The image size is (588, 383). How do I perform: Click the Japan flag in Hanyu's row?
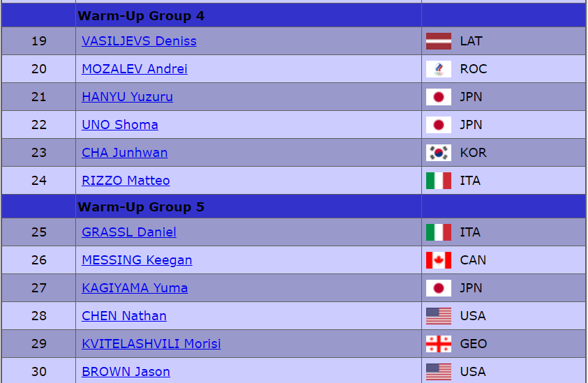[438, 97]
